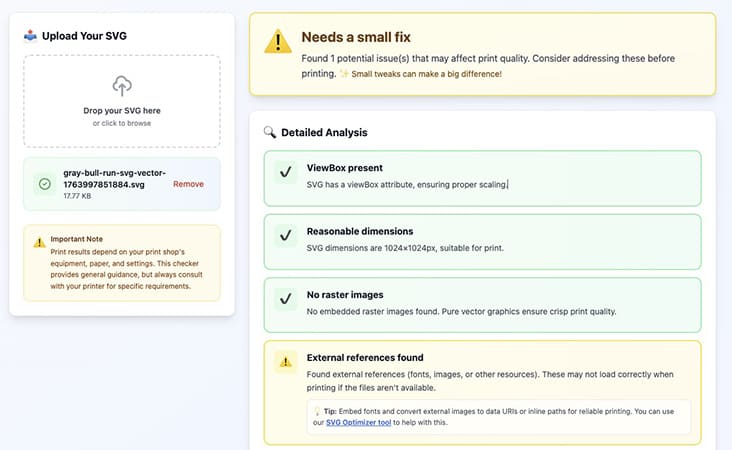Click the checkmark icon for Reasonable dimensions
This screenshot has height=450, width=732.
pyautogui.click(x=285, y=236)
